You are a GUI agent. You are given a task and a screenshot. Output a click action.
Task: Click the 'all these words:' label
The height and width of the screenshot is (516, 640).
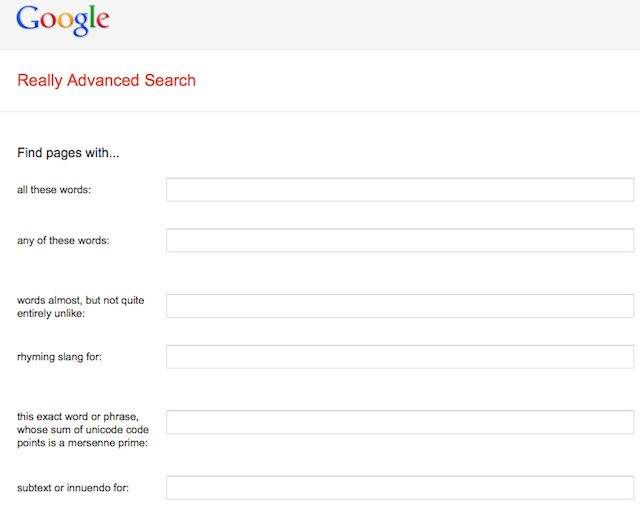pos(54,190)
